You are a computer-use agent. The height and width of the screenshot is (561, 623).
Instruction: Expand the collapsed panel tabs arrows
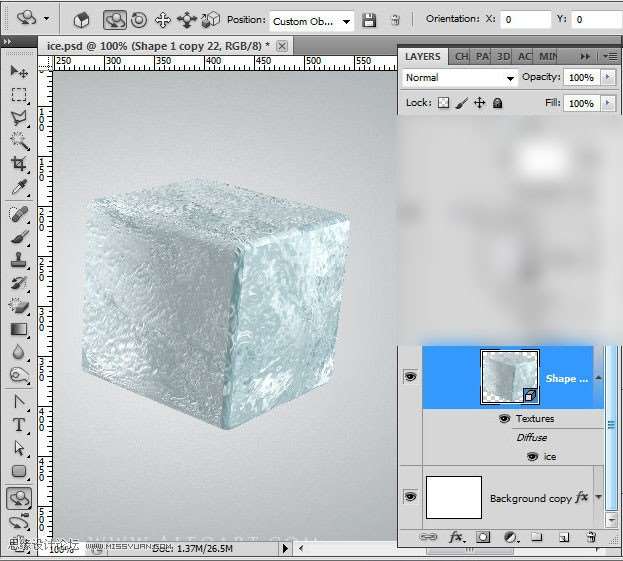point(585,57)
